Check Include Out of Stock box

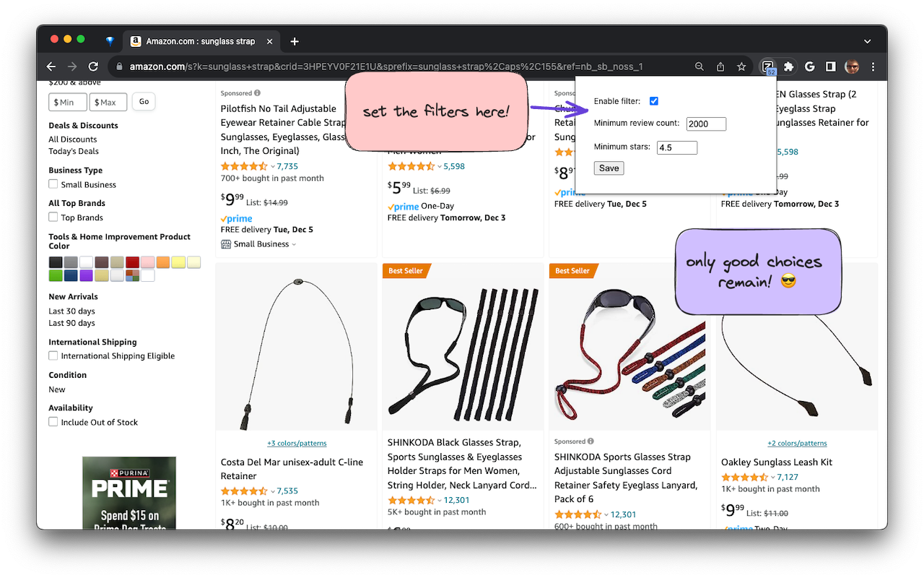tap(53, 422)
